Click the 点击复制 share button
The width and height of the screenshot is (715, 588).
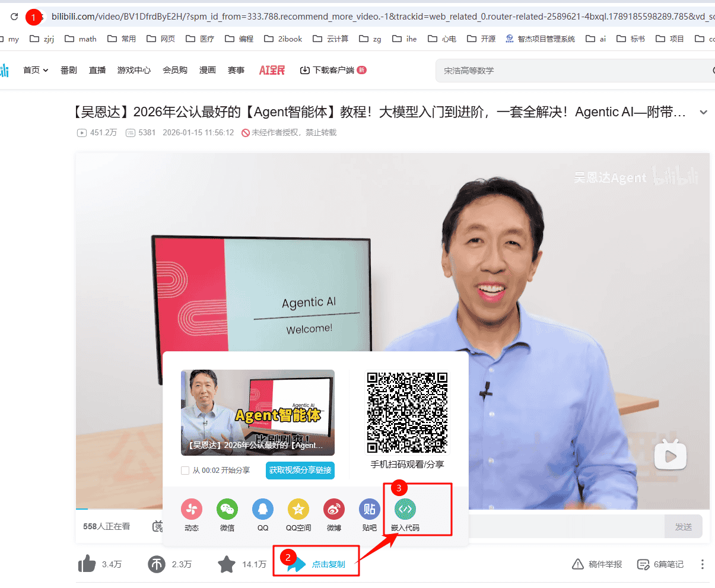tap(316, 564)
